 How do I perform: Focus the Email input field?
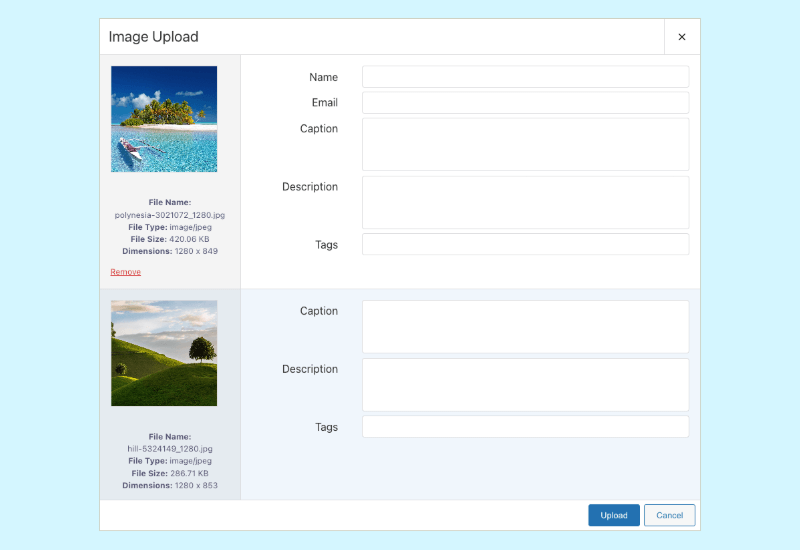[x=525, y=103]
